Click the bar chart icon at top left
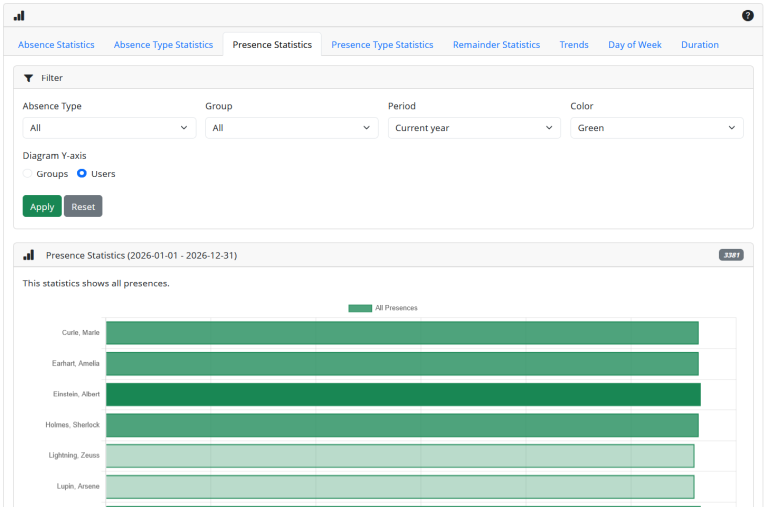This screenshot has height=507, width=768. [19, 16]
